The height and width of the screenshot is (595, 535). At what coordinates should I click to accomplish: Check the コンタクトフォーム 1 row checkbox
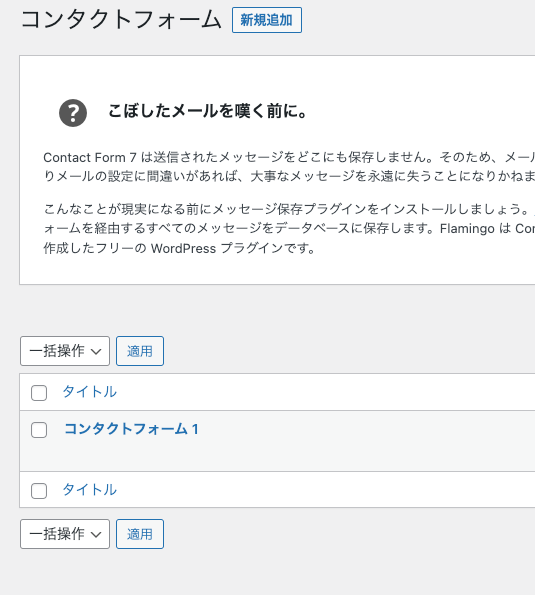[39, 430]
